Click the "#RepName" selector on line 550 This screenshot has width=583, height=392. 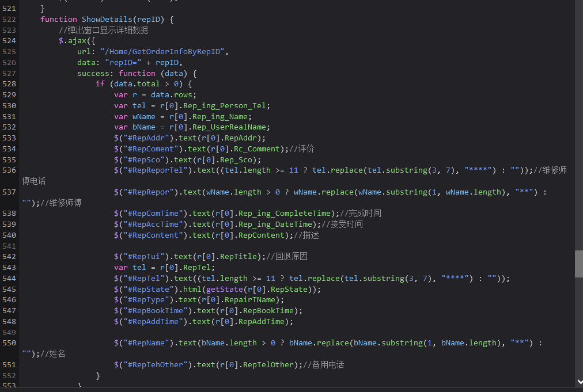(146, 343)
